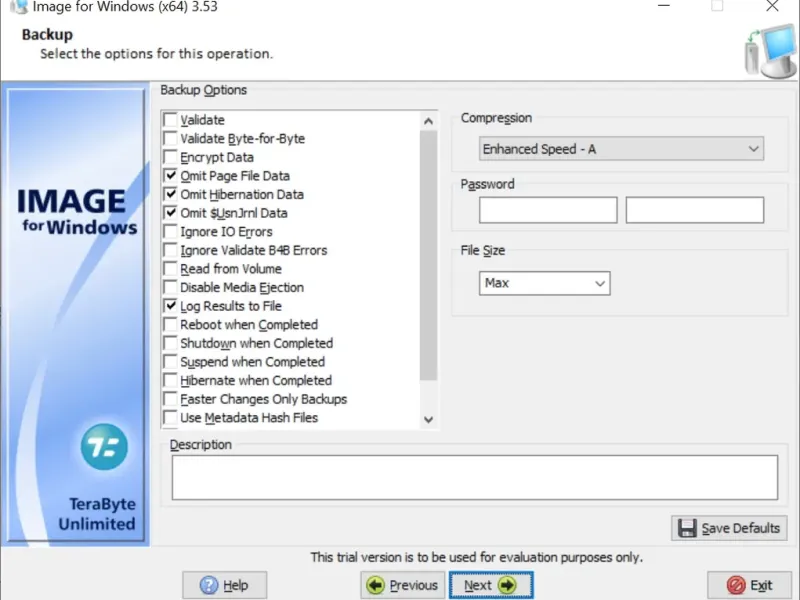Screen dimensions: 800x600
Task: Click the password confirmation field
Action: click(695, 210)
